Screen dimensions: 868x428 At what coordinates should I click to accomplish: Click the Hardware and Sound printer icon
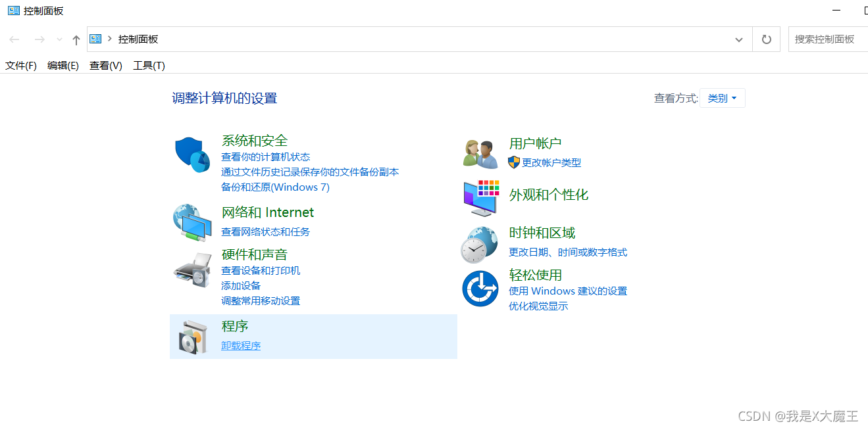point(192,270)
